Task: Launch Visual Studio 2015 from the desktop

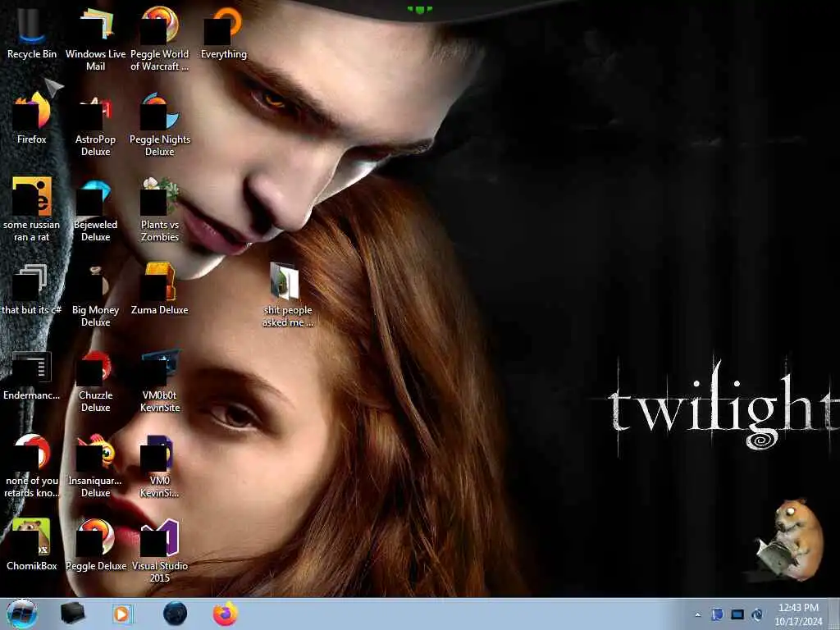Action: click(x=160, y=550)
